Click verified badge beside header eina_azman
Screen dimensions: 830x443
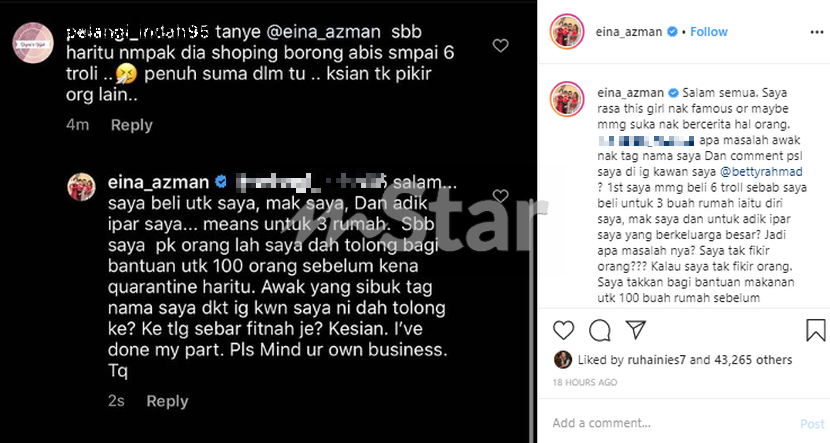tap(672, 32)
